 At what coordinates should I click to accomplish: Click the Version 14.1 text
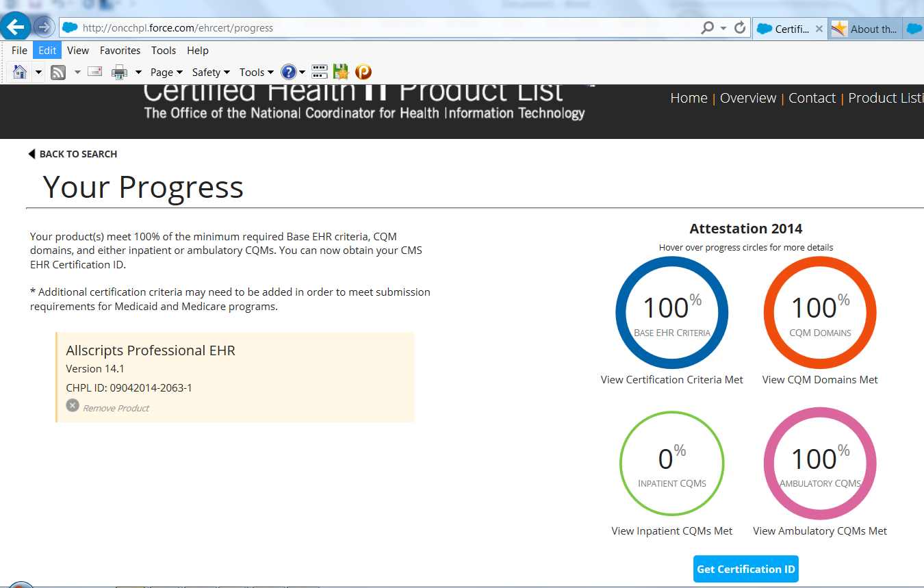95,369
